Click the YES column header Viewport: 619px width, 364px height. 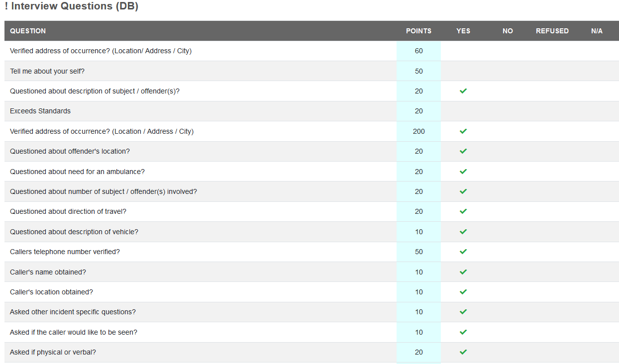(463, 31)
